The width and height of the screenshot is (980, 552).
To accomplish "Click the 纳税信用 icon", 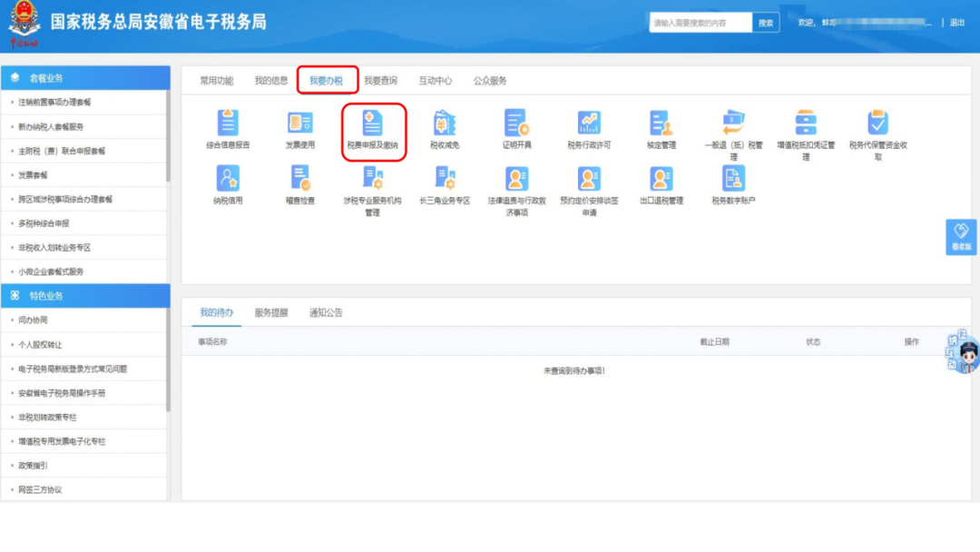I will [227, 179].
